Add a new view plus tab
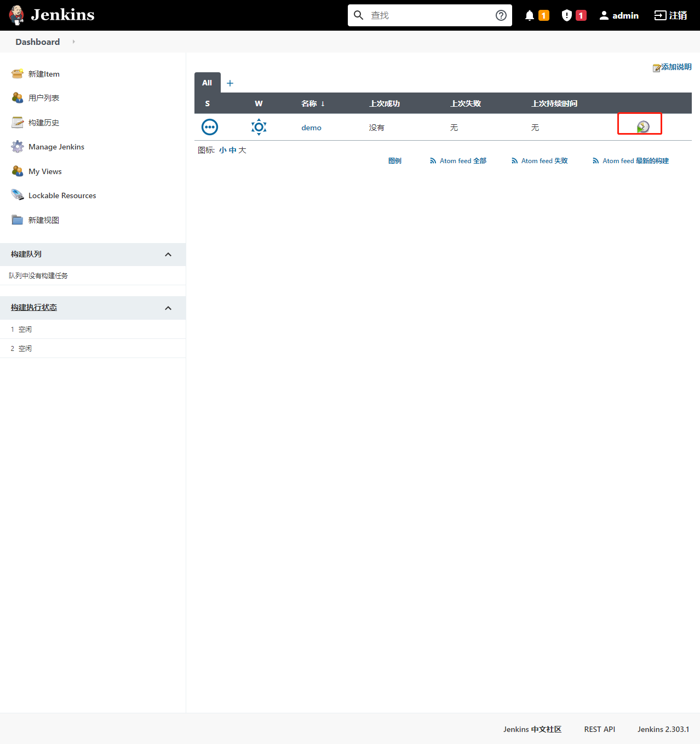This screenshot has height=744, width=700. [x=230, y=83]
